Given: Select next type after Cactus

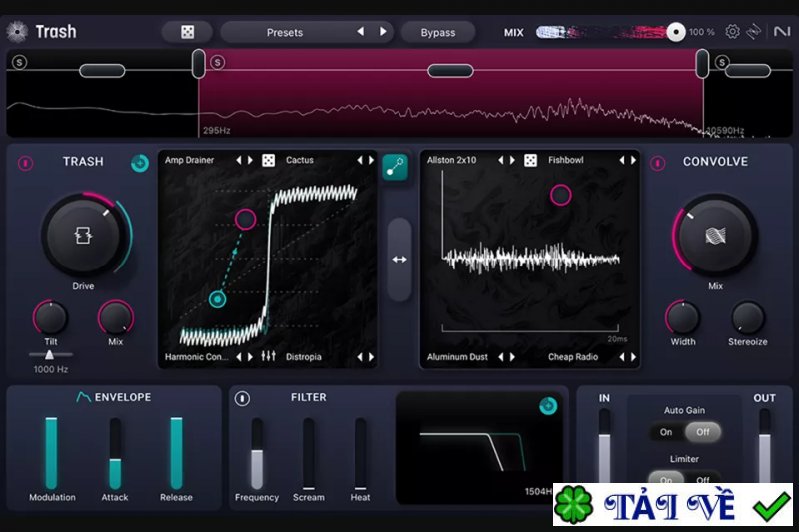Looking at the screenshot, I should tap(371, 160).
